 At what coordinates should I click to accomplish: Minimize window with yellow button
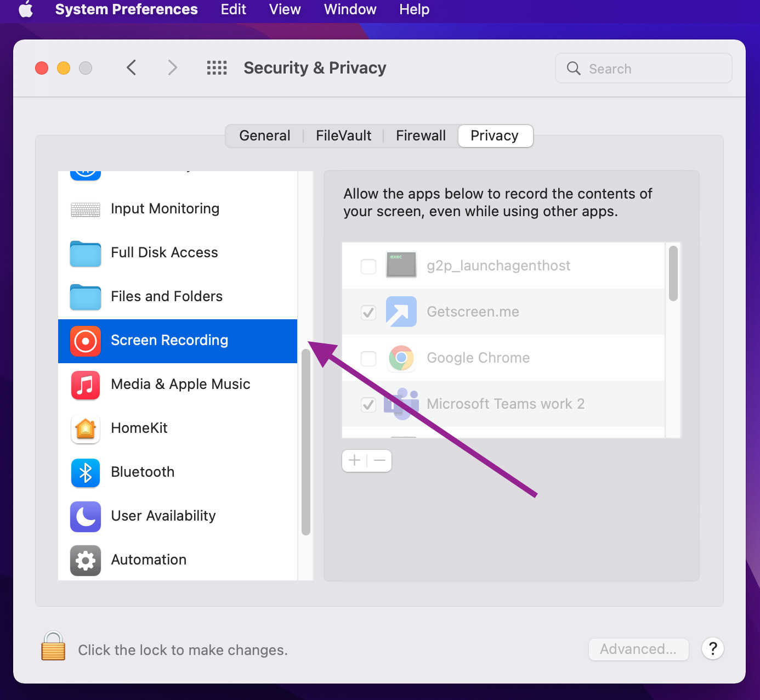point(64,68)
